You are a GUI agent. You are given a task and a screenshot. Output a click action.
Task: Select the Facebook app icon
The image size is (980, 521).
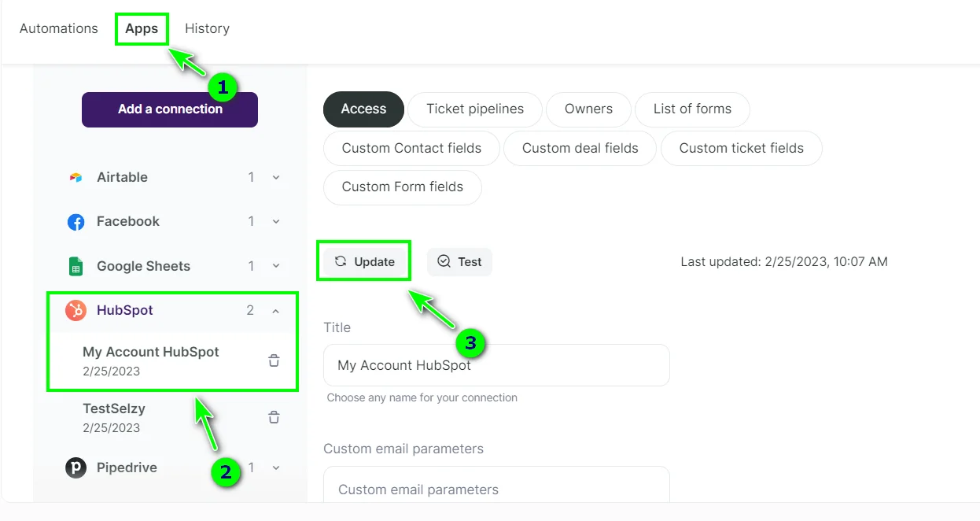coord(76,221)
